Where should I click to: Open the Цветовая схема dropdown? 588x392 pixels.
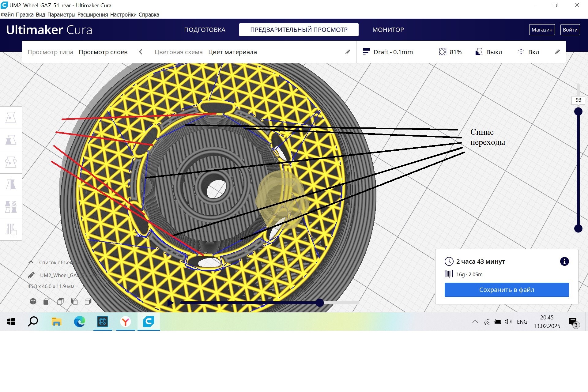click(x=233, y=52)
